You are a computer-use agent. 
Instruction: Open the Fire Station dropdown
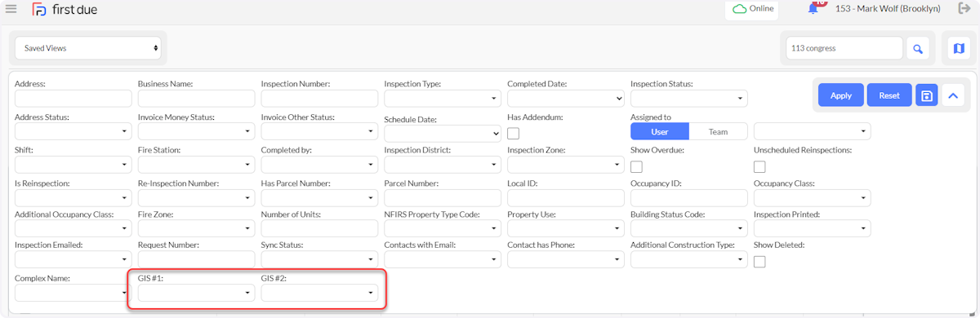pos(196,165)
